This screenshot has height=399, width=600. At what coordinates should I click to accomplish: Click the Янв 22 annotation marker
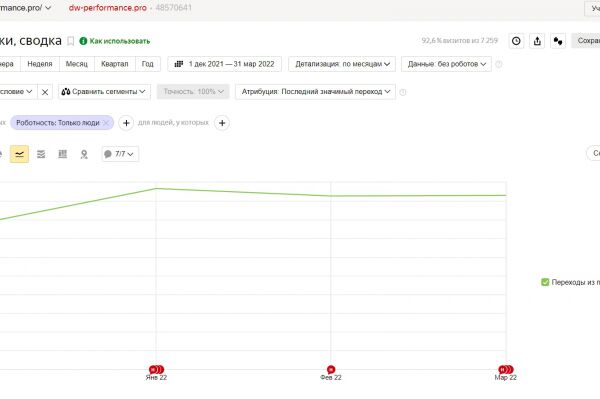coord(157,370)
